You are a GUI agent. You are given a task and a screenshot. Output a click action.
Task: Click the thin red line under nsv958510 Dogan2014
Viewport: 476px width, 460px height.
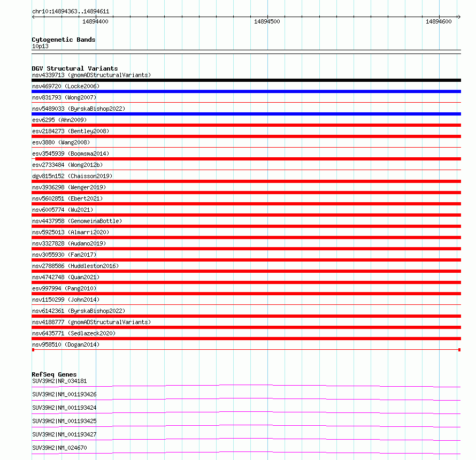[246, 350]
